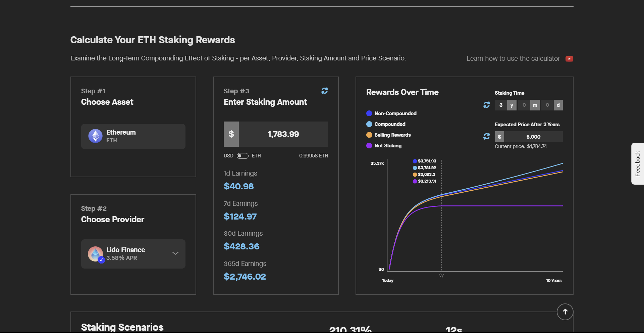This screenshot has height=333, width=644.
Task: Toggle Not Staking series in legend
Action: point(384,146)
